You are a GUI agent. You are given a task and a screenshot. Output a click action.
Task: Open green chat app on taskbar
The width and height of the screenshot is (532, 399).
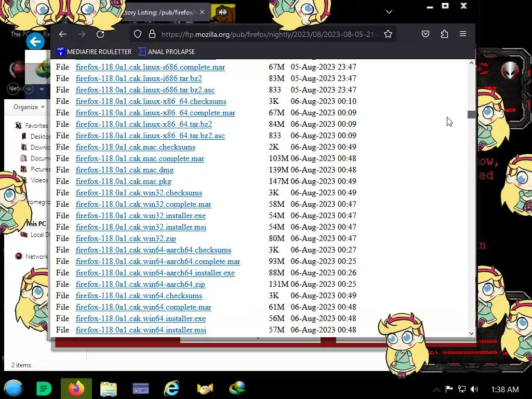pyautogui.click(x=44, y=389)
